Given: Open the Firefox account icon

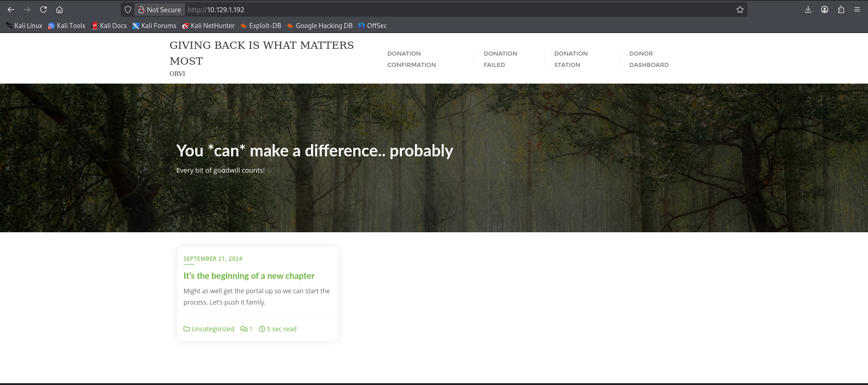Looking at the screenshot, I should (x=824, y=9).
